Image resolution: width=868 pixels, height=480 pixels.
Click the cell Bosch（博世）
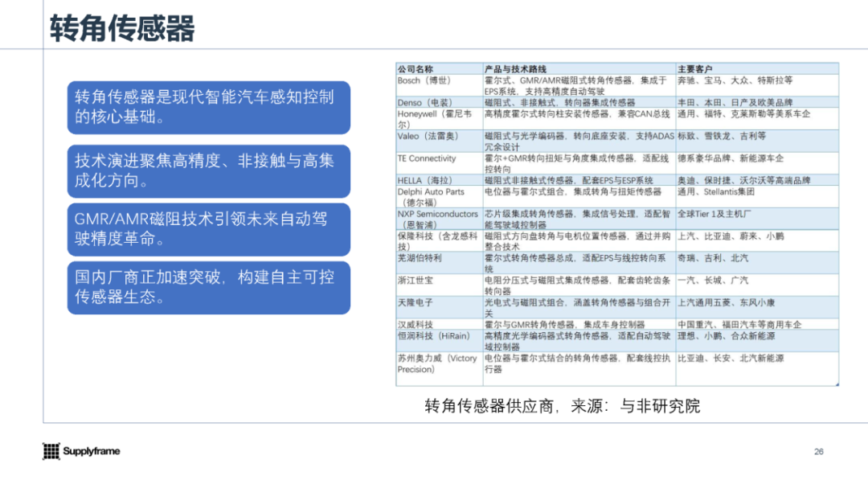(x=440, y=86)
